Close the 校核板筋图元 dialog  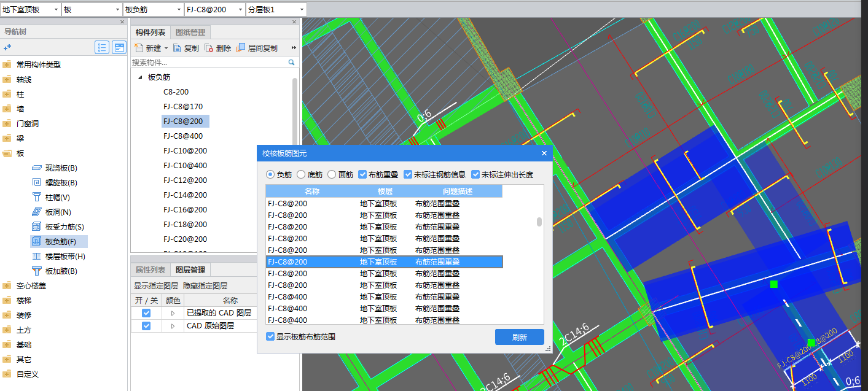[x=544, y=153]
